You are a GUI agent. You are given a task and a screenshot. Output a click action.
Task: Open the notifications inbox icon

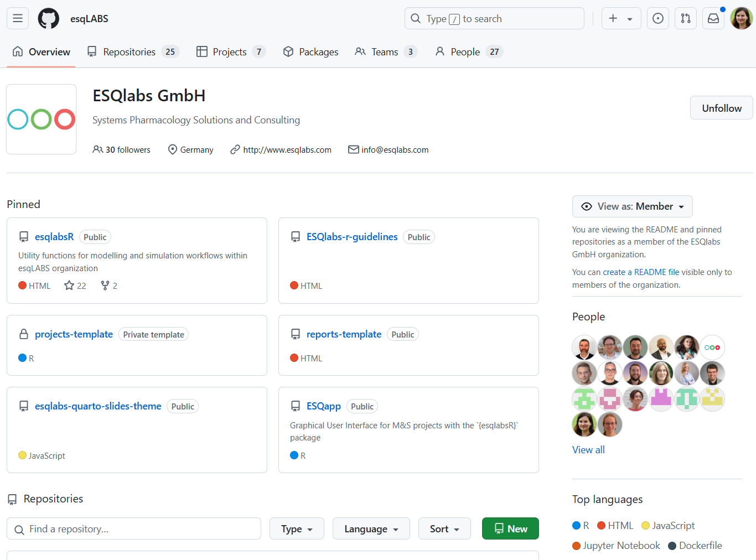pos(713,18)
